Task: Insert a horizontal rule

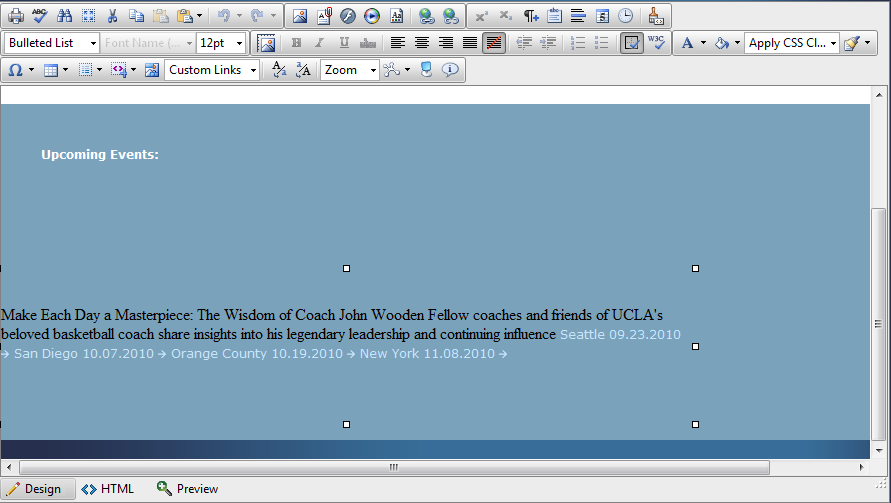Action: [x=578, y=16]
